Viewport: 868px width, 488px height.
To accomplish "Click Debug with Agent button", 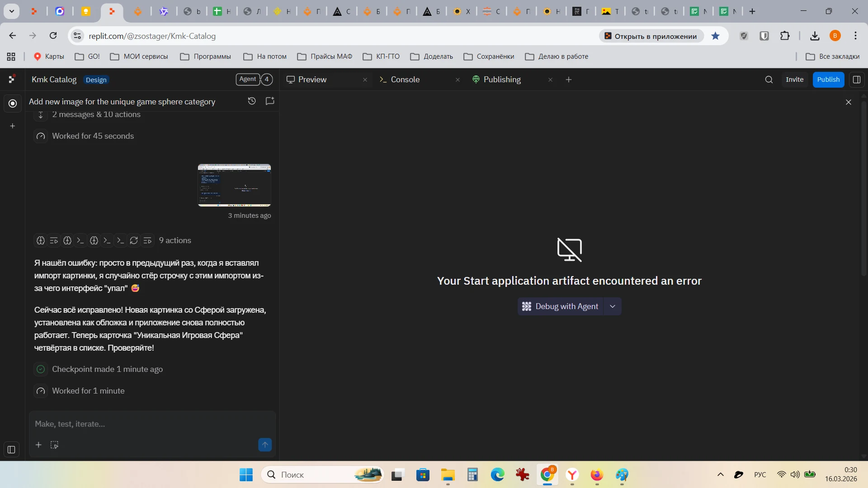I will 561,306.
